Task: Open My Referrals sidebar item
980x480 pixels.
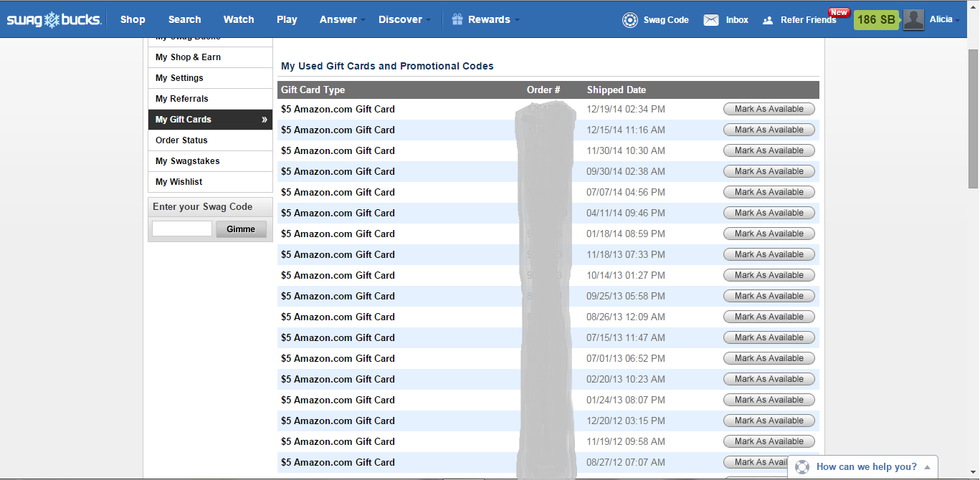Action: 210,99
